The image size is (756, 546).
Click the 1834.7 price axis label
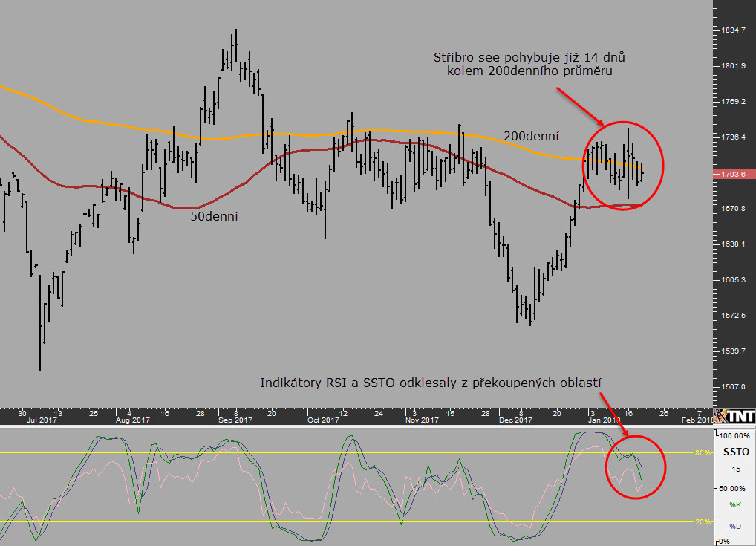click(x=733, y=30)
